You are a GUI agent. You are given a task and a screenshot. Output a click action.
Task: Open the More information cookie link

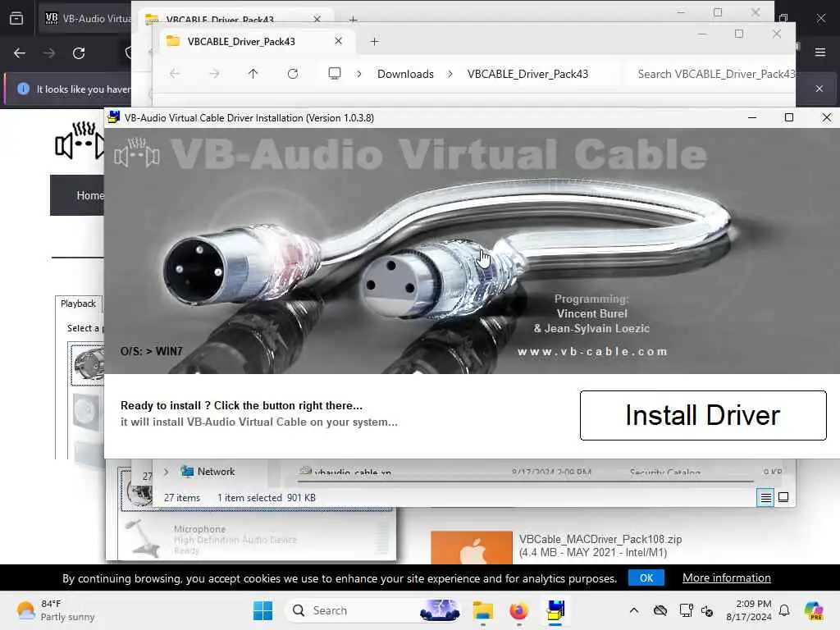coord(727,578)
